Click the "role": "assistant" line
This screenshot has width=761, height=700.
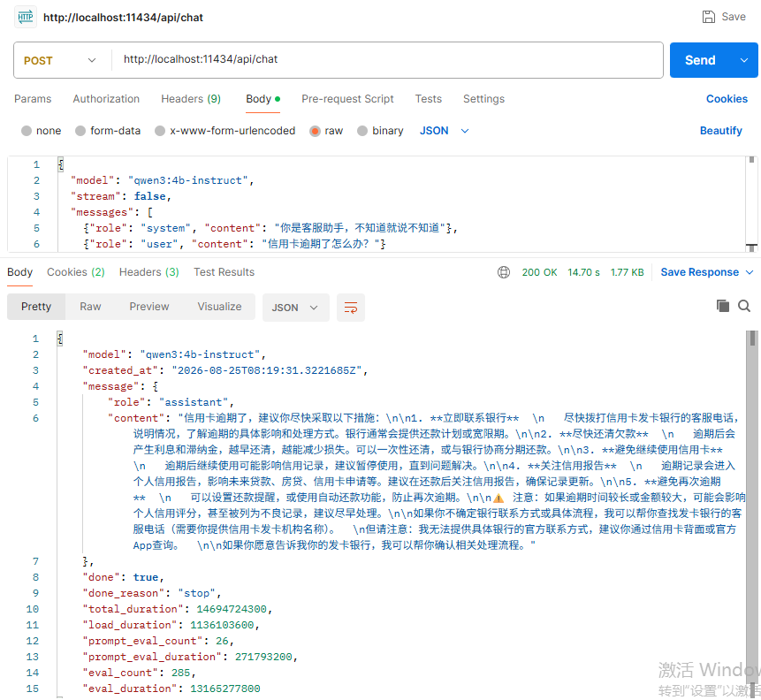pyautogui.click(x=171, y=402)
